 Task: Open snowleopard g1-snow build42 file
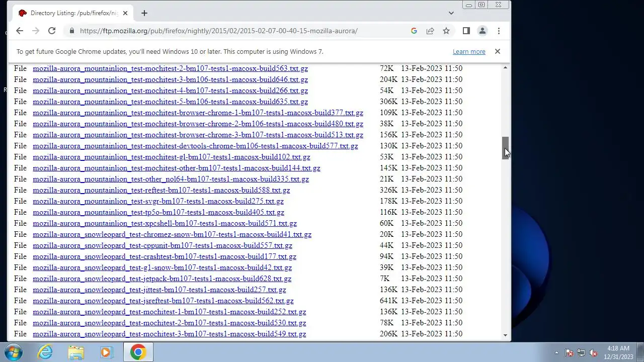(162, 267)
